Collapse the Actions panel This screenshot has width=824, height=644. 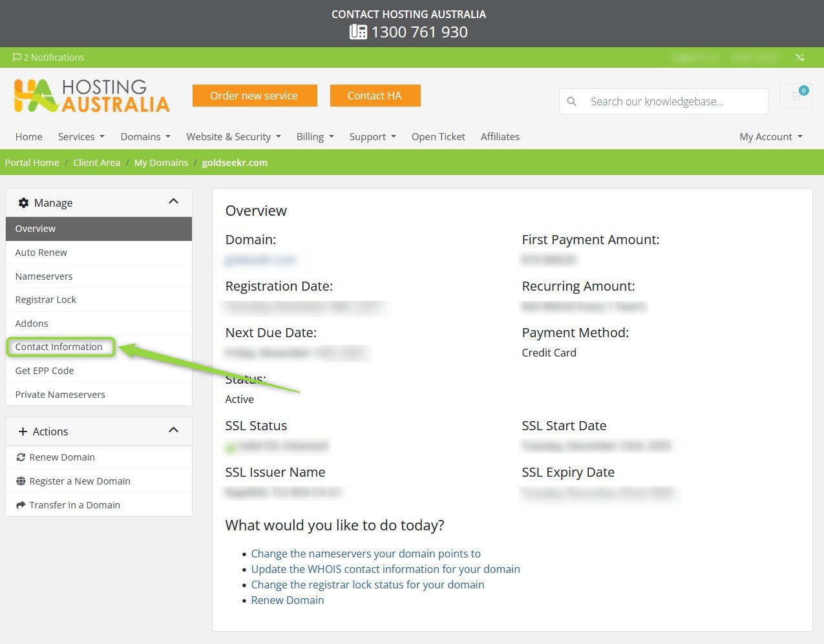coord(173,431)
